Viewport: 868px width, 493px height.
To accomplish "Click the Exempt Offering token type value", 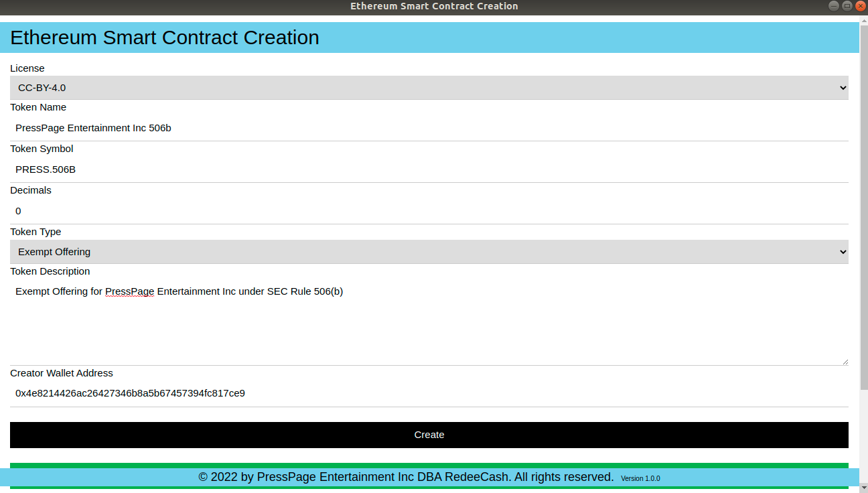I will coord(54,251).
